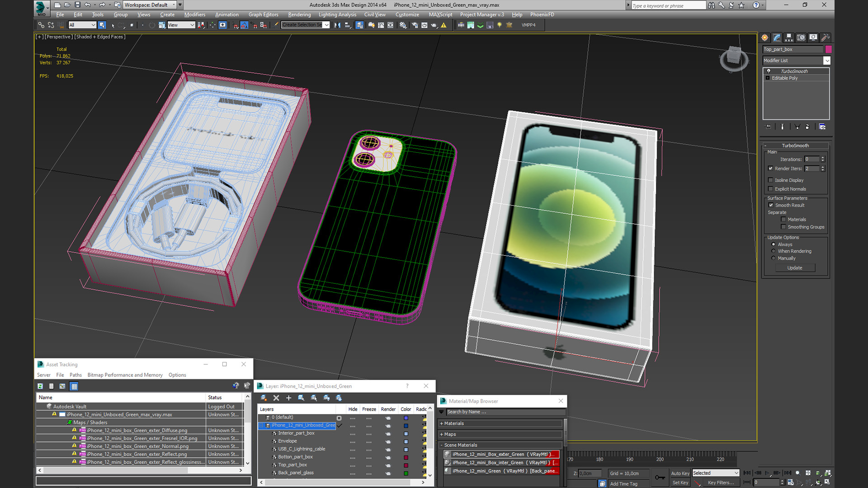Select the Envelope layer object
The image size is (868, 488).
pos(288,441)
